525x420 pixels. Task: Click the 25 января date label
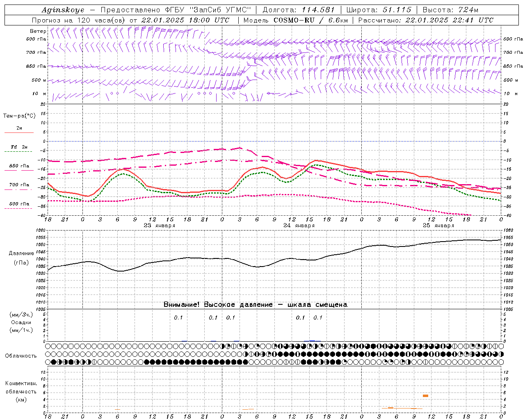coord(438,226)
